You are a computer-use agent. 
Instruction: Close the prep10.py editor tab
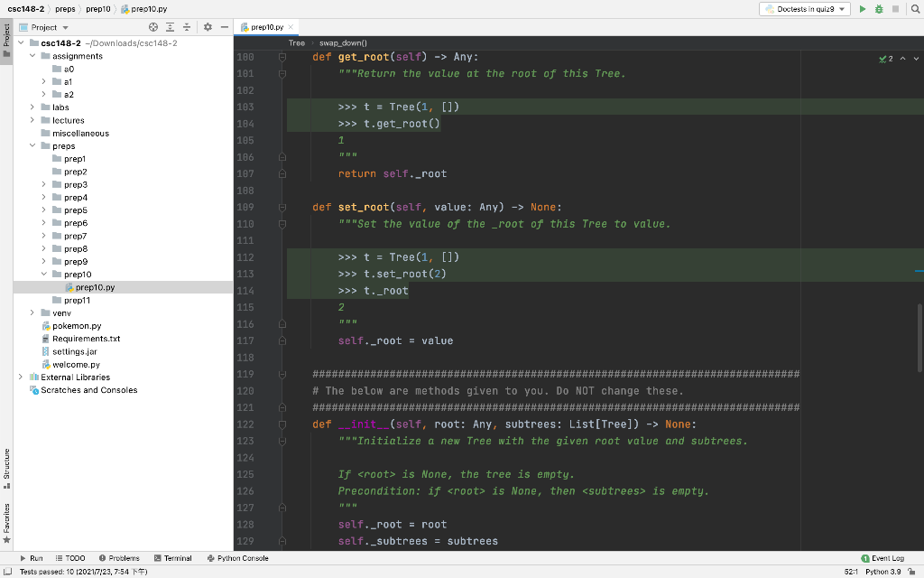click(291, 27)
